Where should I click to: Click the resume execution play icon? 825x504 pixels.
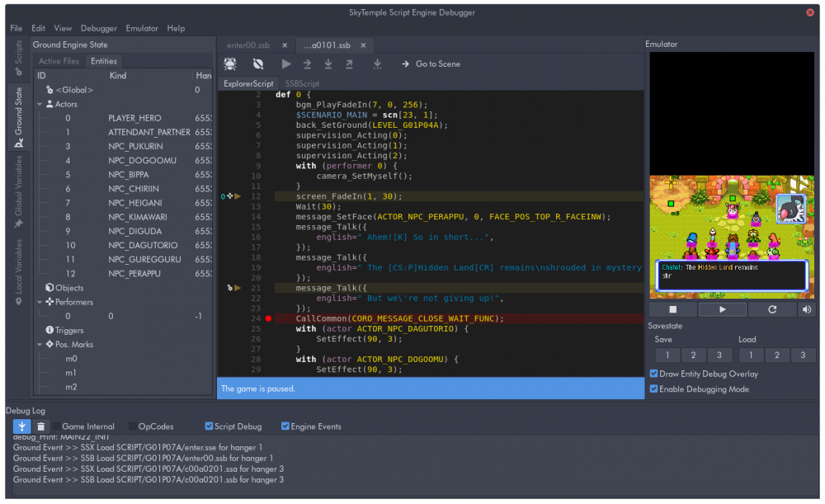click(285, 64)
